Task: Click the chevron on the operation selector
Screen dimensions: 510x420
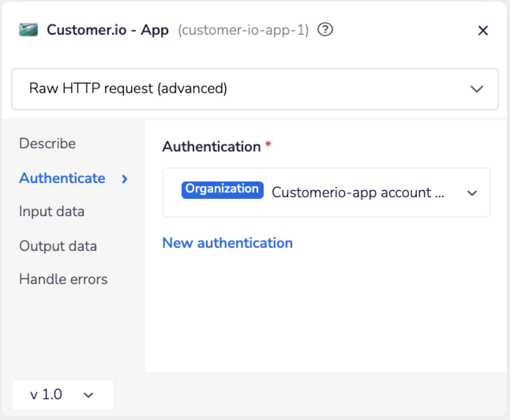Action: click(x=477, y=89)
